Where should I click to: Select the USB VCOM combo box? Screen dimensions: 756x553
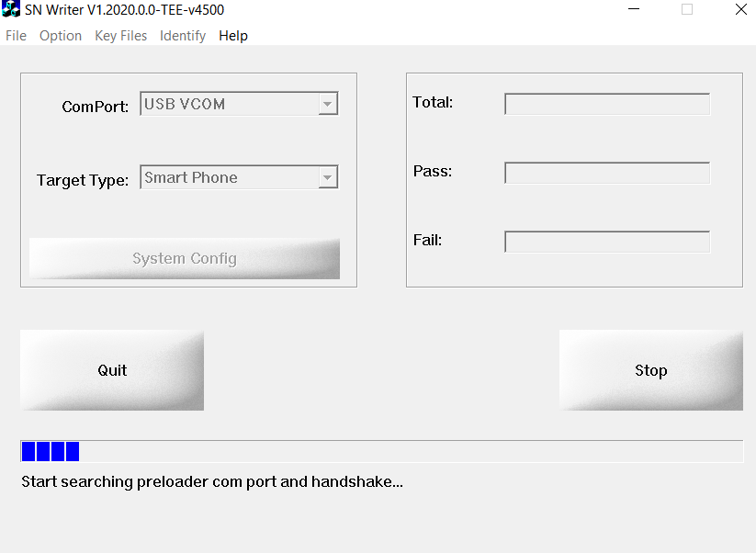(x=239, y=104)
